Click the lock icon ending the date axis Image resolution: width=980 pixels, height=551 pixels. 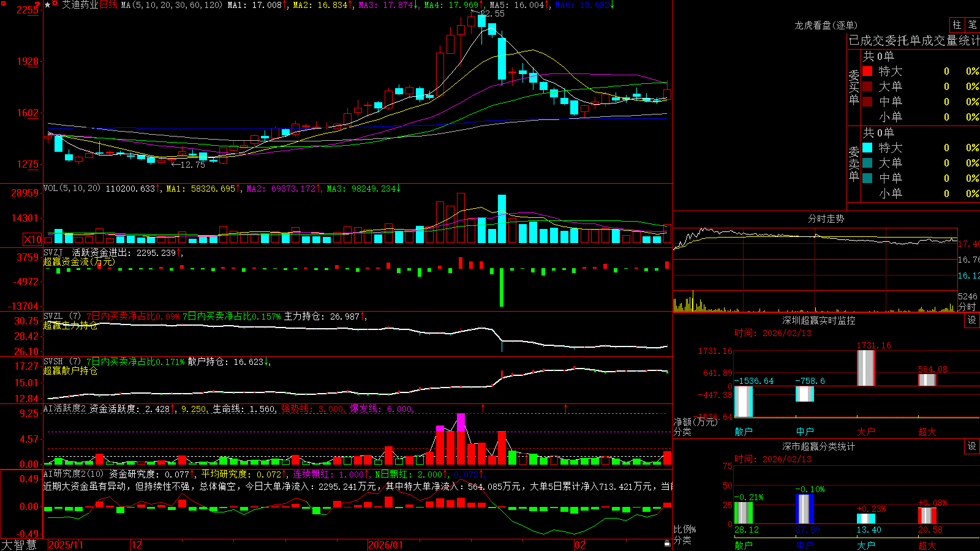pyautogui.click(x=667, y=544)
